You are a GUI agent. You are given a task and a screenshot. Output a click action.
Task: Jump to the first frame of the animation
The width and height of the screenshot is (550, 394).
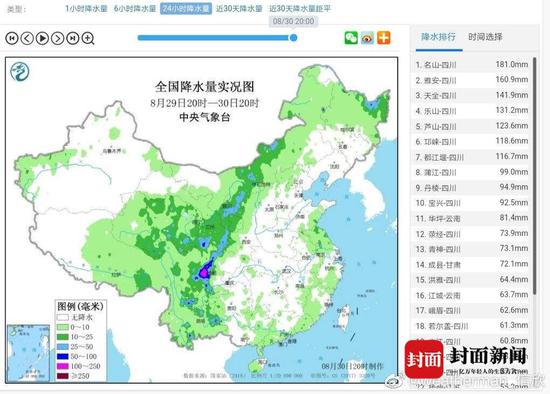point(12,38)
